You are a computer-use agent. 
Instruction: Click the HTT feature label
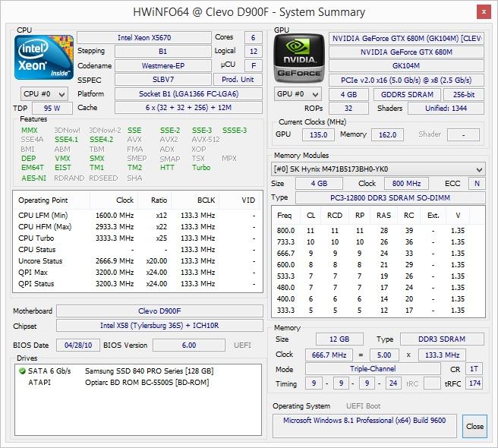(x=167, y=168)
